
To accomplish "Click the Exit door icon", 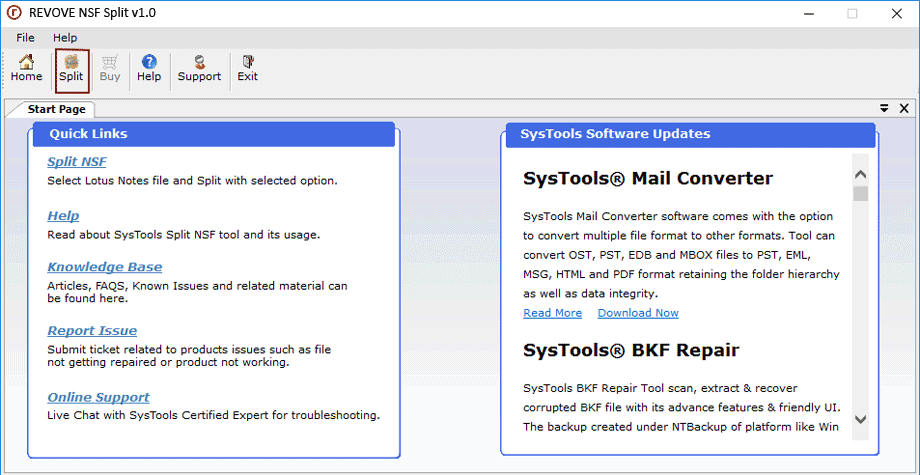I will click(248, 69).
